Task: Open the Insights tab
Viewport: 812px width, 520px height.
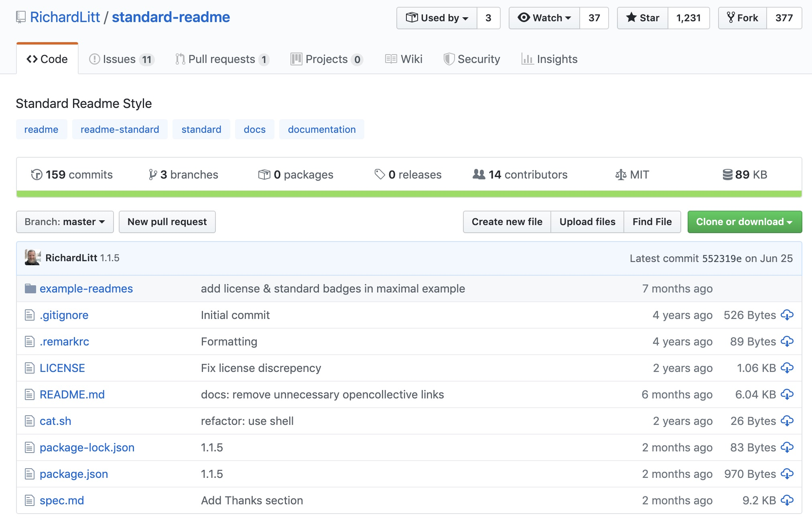Action: 549,59
